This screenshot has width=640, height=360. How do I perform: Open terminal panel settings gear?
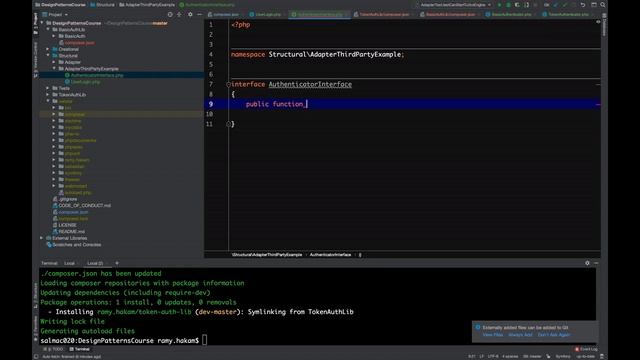coord(587,263)
